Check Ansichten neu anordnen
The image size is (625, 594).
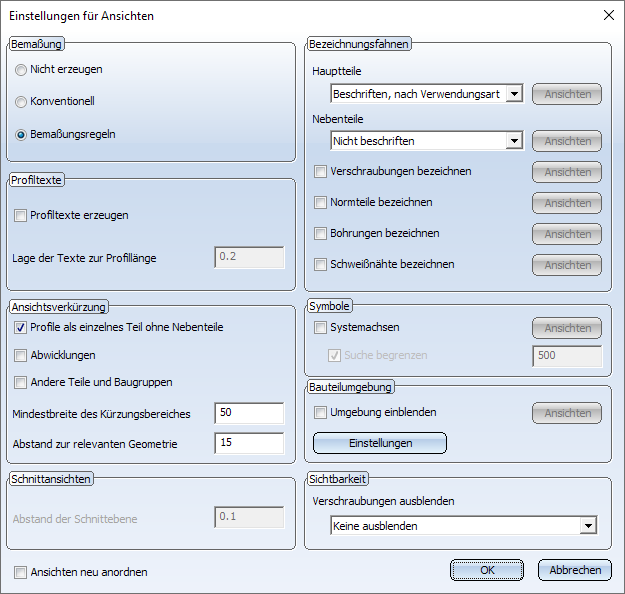21,572
